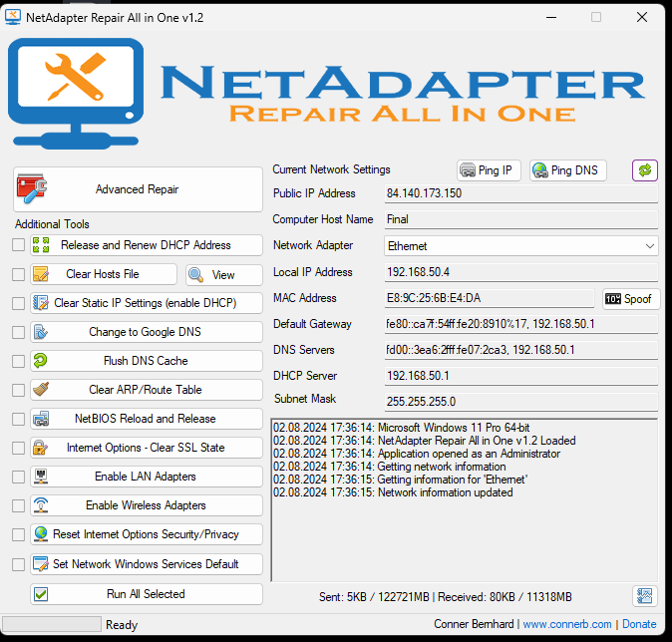Screen dimensions: 672x642
Task: Click the Clear Hosts File notepad icon
Action: (41, 274)
